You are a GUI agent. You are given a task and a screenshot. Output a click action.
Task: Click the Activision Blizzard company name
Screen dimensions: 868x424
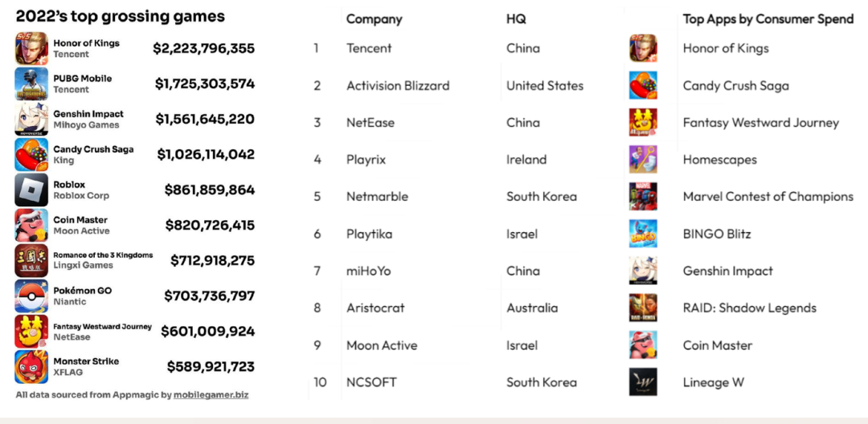(398, 86)
